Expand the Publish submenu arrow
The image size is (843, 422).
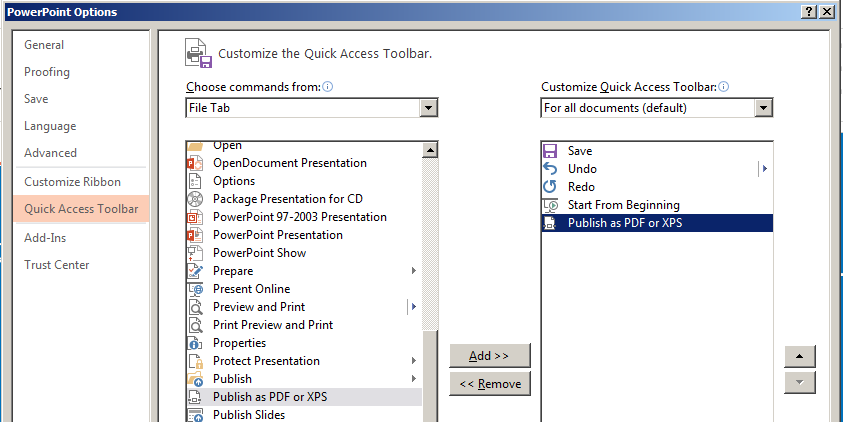click(414, 379)
